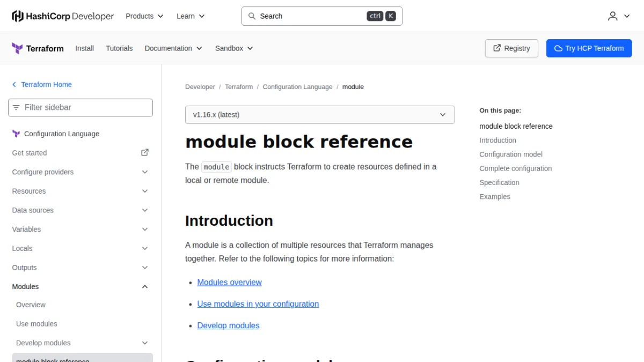Image resolution: width=644 pixels, height=362 pixels.
Task: Click the HashiCorp Developer logo
Action: click(63, 16)
